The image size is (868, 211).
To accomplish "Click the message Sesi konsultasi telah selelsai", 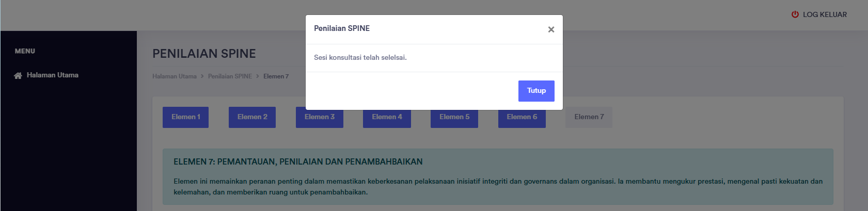I will [360, 58].
